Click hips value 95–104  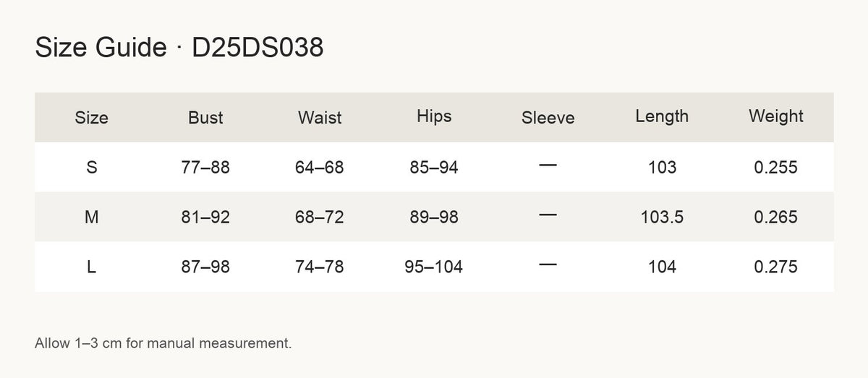(x=434, y=267)
